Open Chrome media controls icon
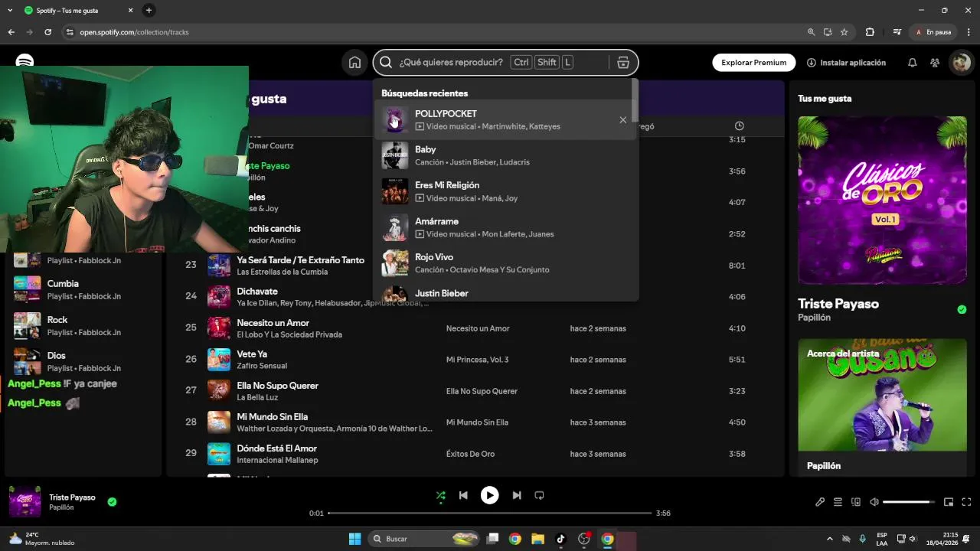 (897, 32)
